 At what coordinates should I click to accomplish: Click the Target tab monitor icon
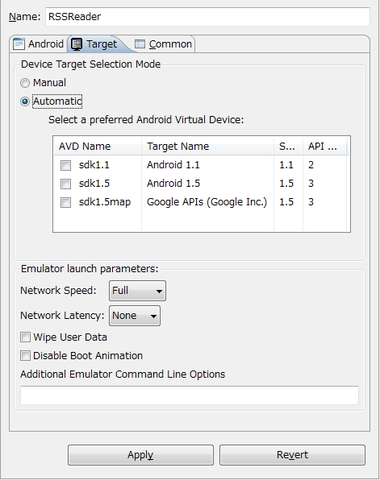pyautogui.click(x=77, y=44)
